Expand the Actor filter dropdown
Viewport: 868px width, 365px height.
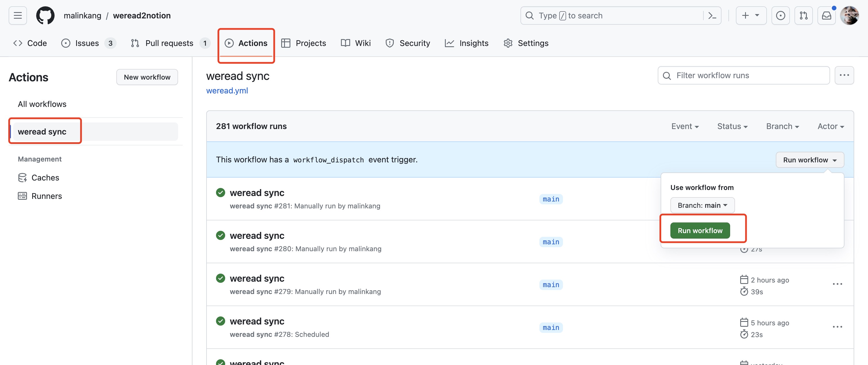click(x=830, y=126)
